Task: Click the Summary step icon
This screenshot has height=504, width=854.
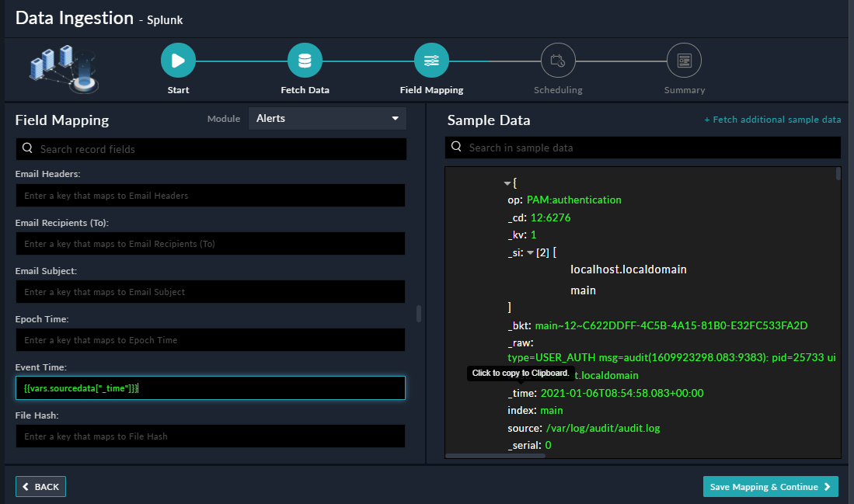Action: (x=684, y=61)
